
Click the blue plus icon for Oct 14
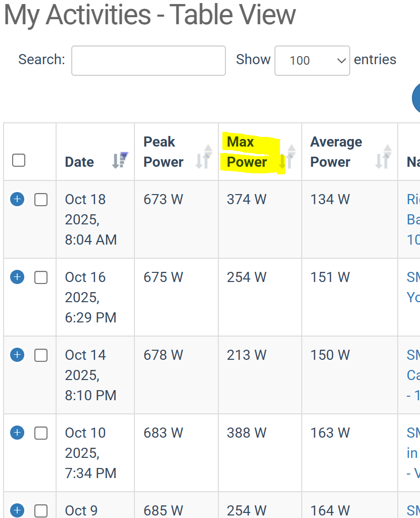click(x=17, y=355)
